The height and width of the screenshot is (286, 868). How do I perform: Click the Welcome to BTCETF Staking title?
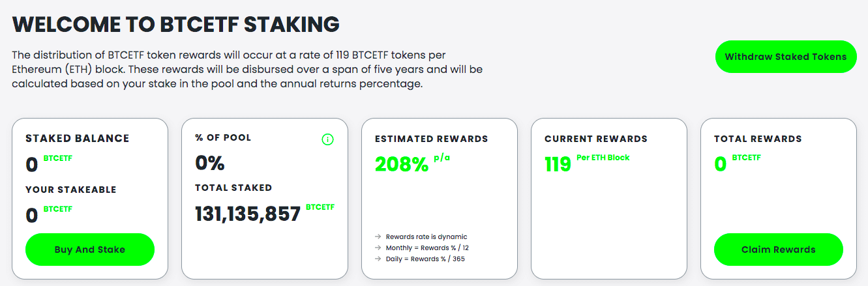(176, 25)
